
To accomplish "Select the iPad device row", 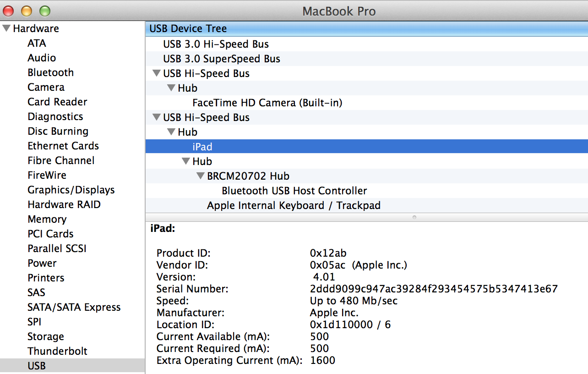I will (366, 147).
